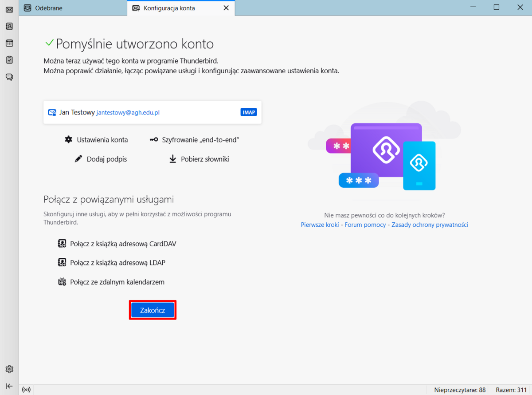Close the Konfiguracja konta tab
The height and width of the screenshot is (395, 532).
point(226,8)
